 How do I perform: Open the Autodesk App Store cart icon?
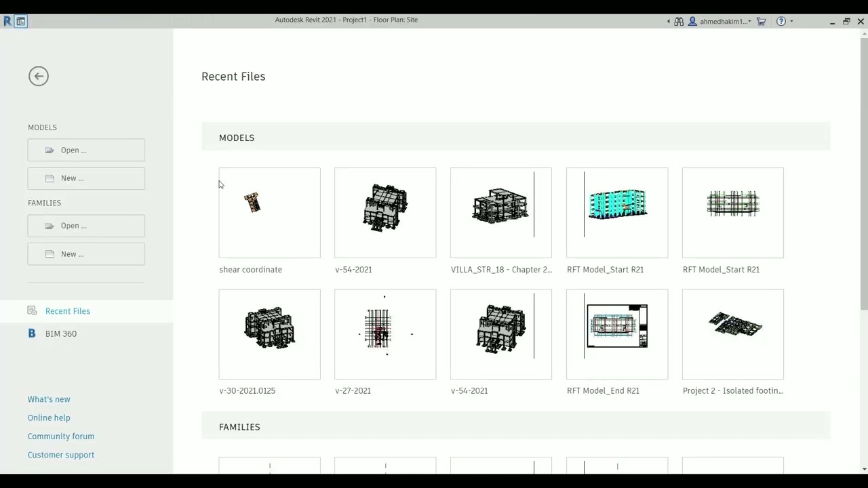pyautogui.click(x=761, y=22)
